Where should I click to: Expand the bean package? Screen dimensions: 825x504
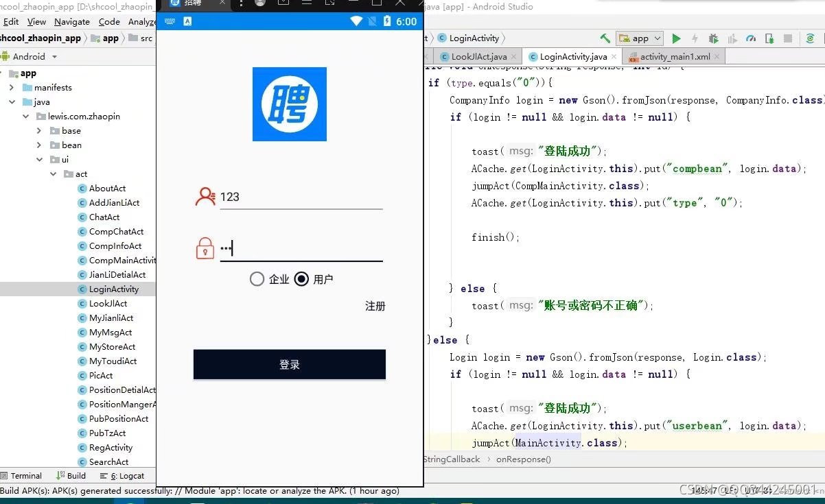tap(39, 145)
